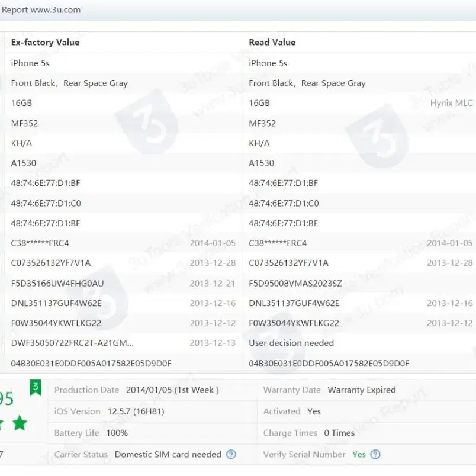This screenshot has height=476, width=476.
Task: Click Ex-factory serial "F0W35044YKWFLKG22"
Action: (56, 323)
